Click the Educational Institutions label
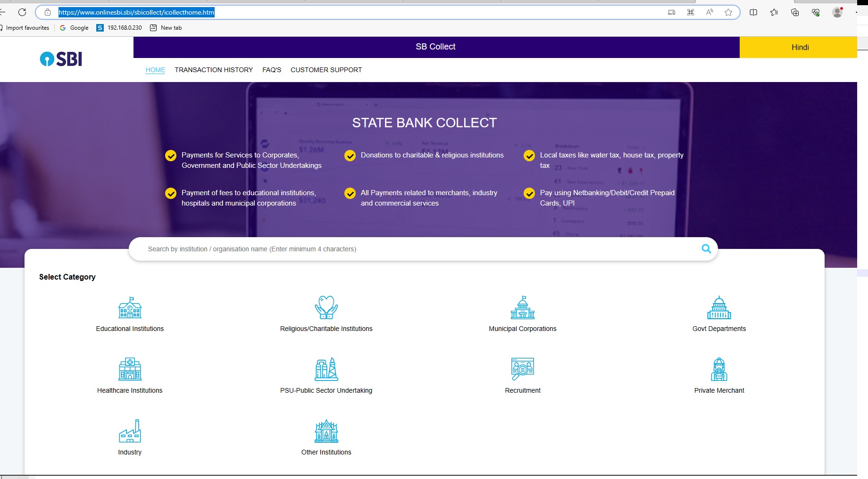This screenshot has height=479, width=868. pyautogui.click(x=130, y=329)
